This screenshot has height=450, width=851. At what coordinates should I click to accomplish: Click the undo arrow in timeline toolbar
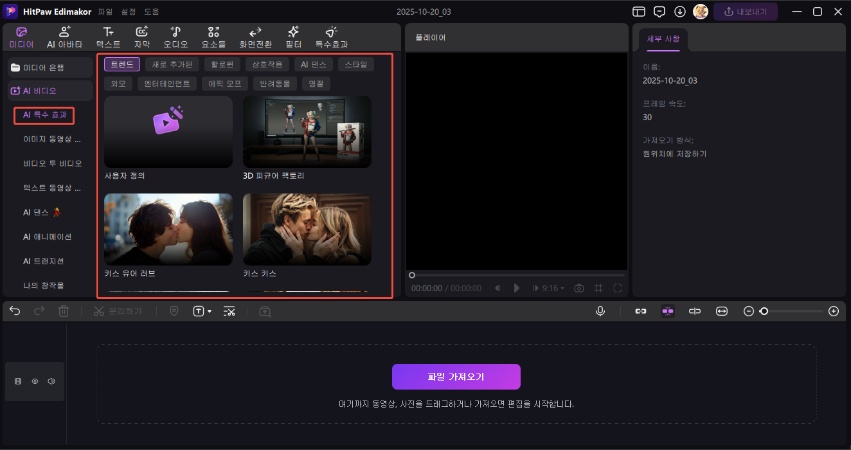click(x=15, y=311)
